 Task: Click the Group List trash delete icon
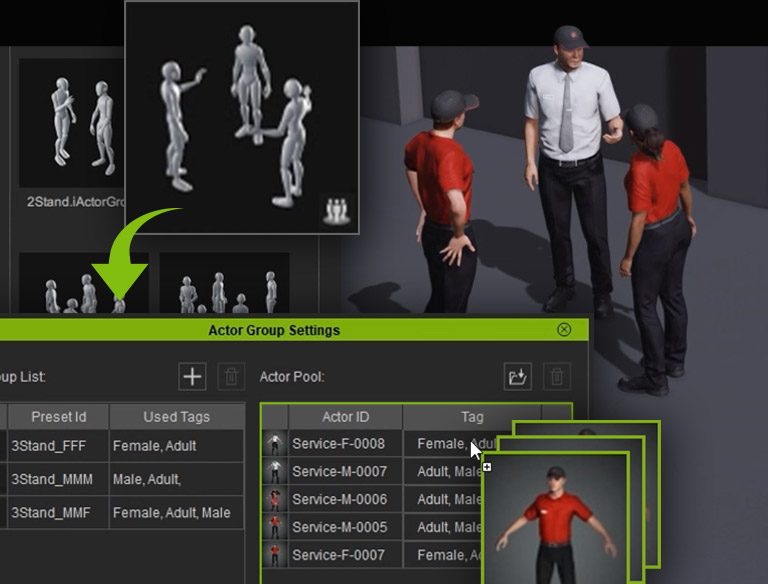tap(231, 377)
